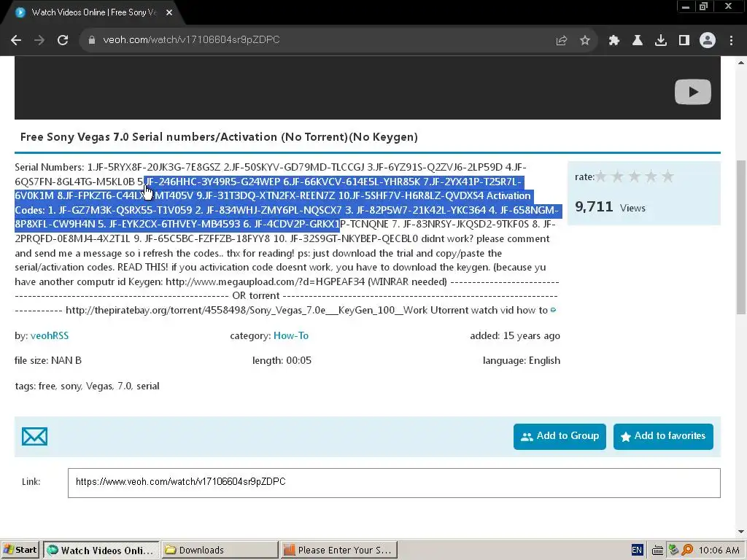Open the How-To category link
Screen dimensions: 747x560
coord(291,335)
